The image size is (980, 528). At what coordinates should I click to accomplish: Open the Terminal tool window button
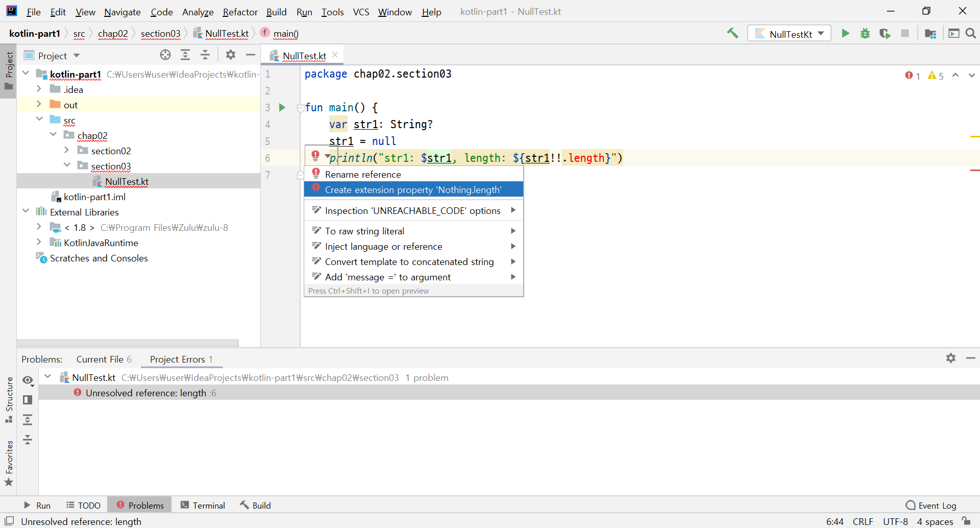[203, 505]
